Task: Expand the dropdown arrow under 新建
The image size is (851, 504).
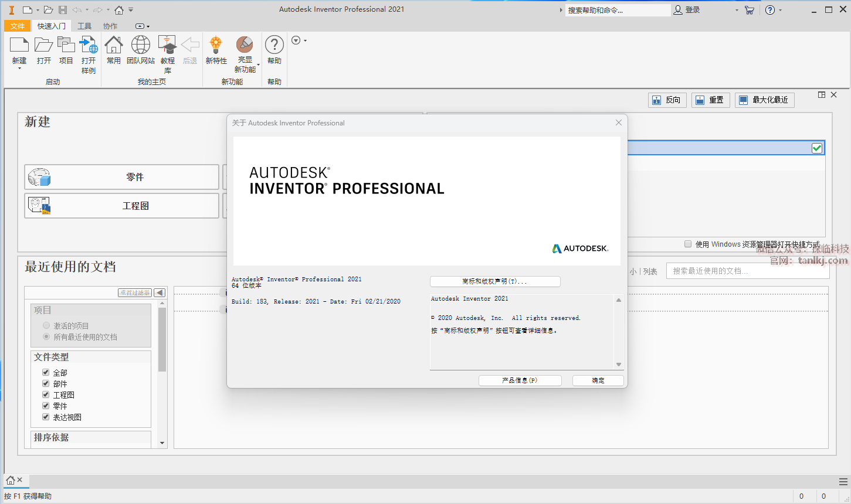Action: click(x=19, y=69)
